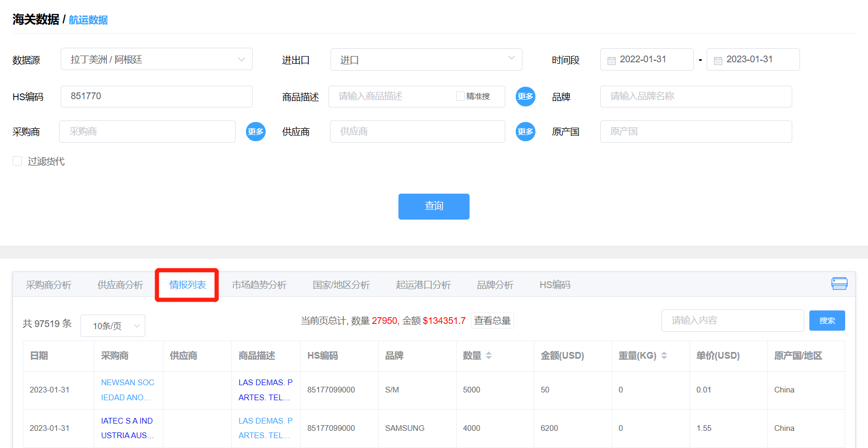Open the 国家/地区分析 tab

[x=341, y=284]
